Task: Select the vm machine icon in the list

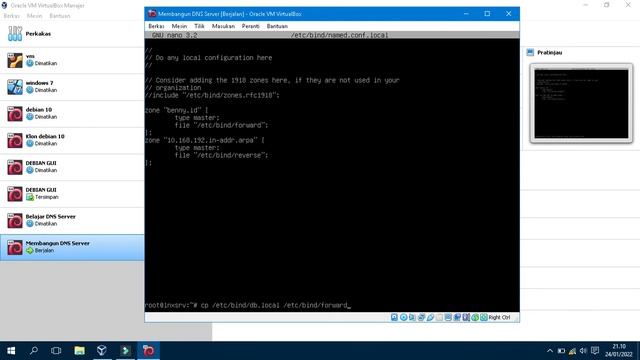Action: [15, 60]
